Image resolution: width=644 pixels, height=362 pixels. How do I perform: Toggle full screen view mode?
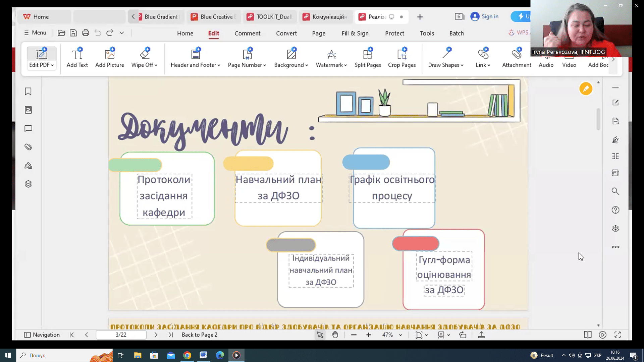coord(618,335)
